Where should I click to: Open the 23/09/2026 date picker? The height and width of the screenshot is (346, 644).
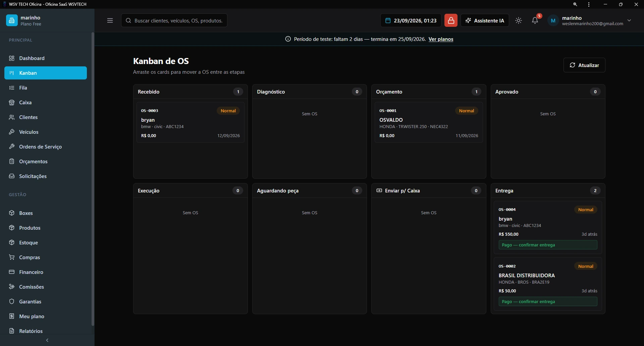tap(411, 20)
